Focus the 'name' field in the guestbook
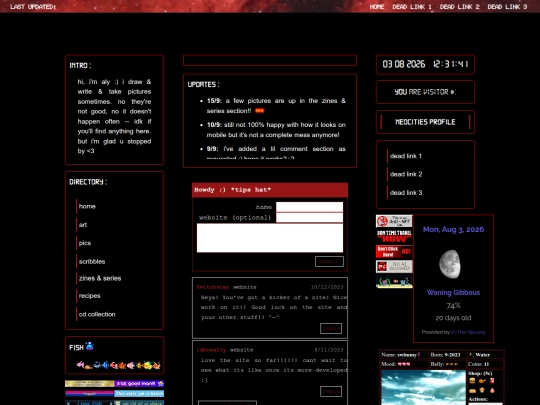540x405 pixels. (309, 207)
